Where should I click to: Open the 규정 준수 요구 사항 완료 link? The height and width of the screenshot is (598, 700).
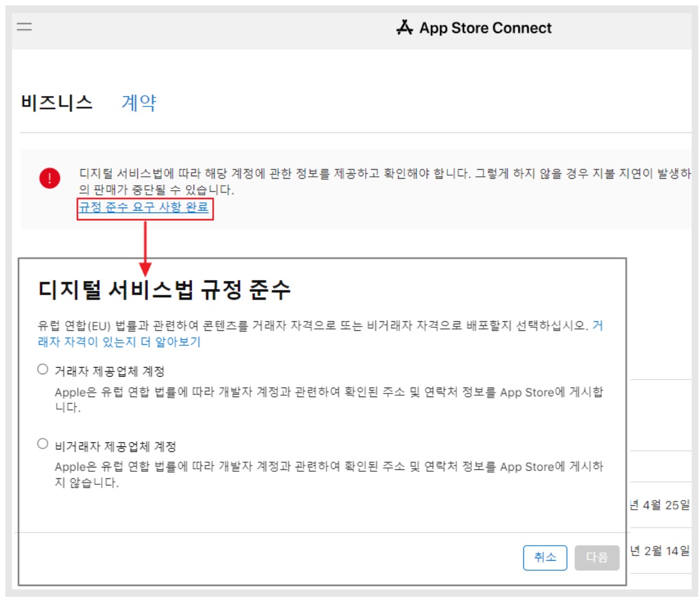pos(144,207)
